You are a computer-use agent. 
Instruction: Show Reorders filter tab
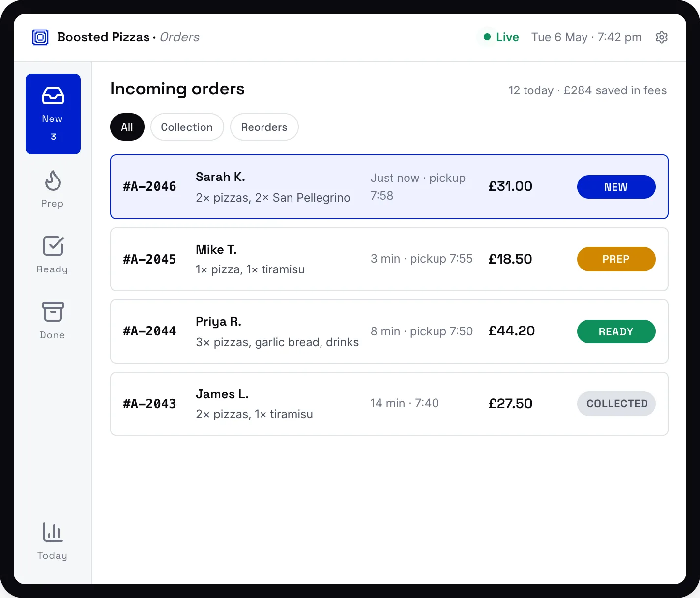click(264, 127)
